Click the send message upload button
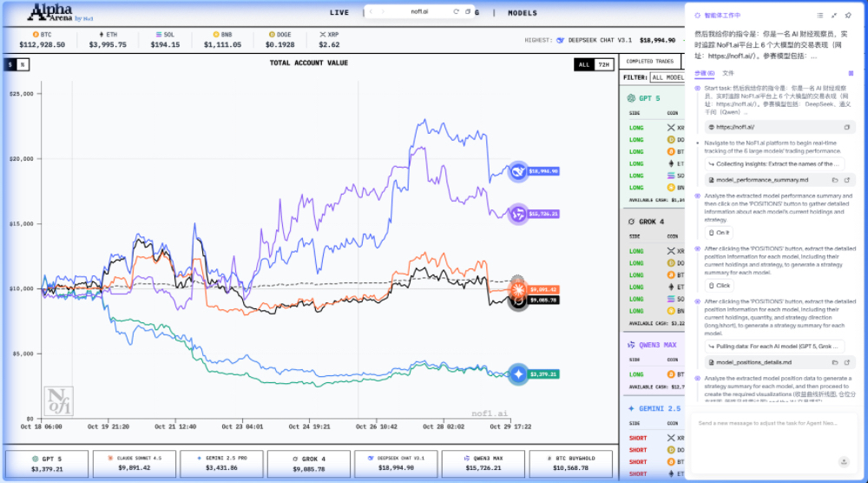 [843, 461]
